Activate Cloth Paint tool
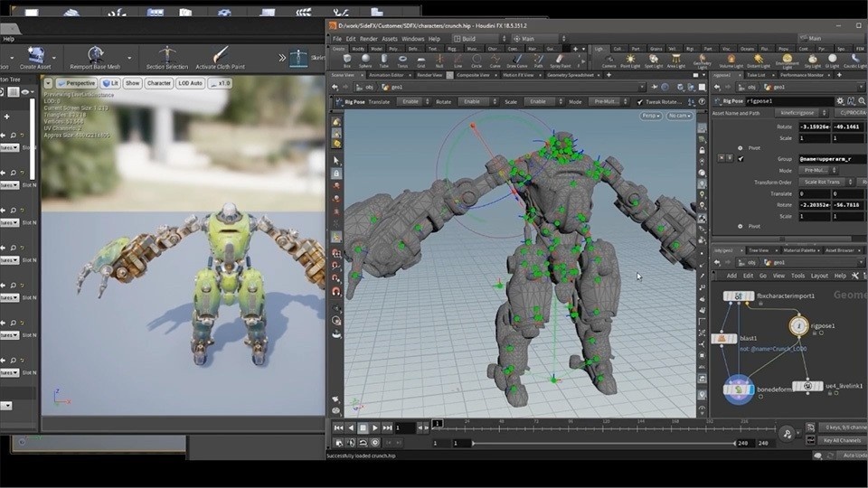The image size is (868, 488). point(220,55)
